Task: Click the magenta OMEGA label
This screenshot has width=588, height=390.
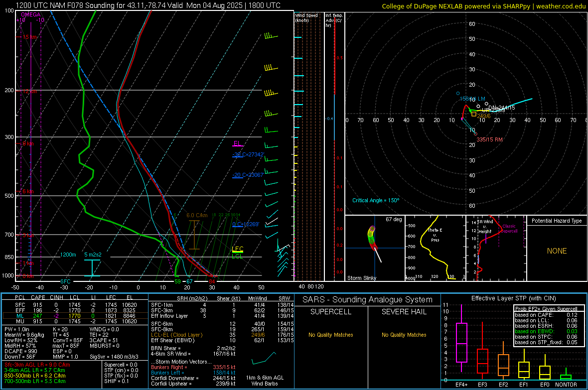Action: coord(31,14)
